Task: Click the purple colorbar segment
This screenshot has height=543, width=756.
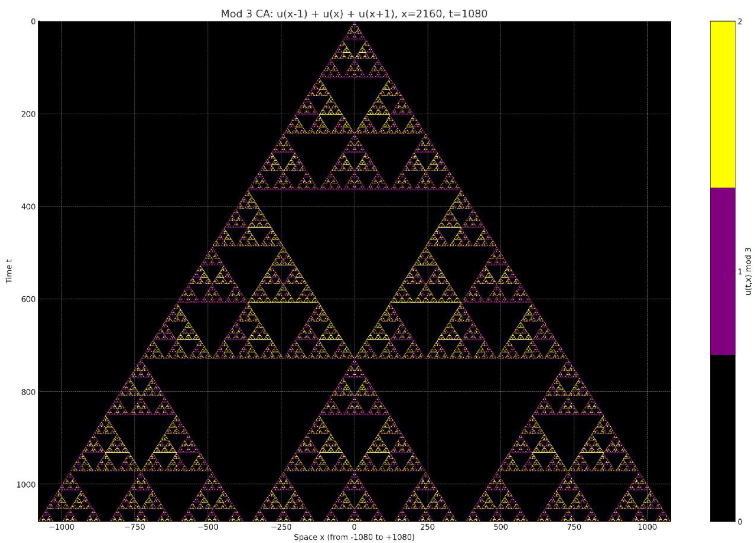Action: pos(722,271)
